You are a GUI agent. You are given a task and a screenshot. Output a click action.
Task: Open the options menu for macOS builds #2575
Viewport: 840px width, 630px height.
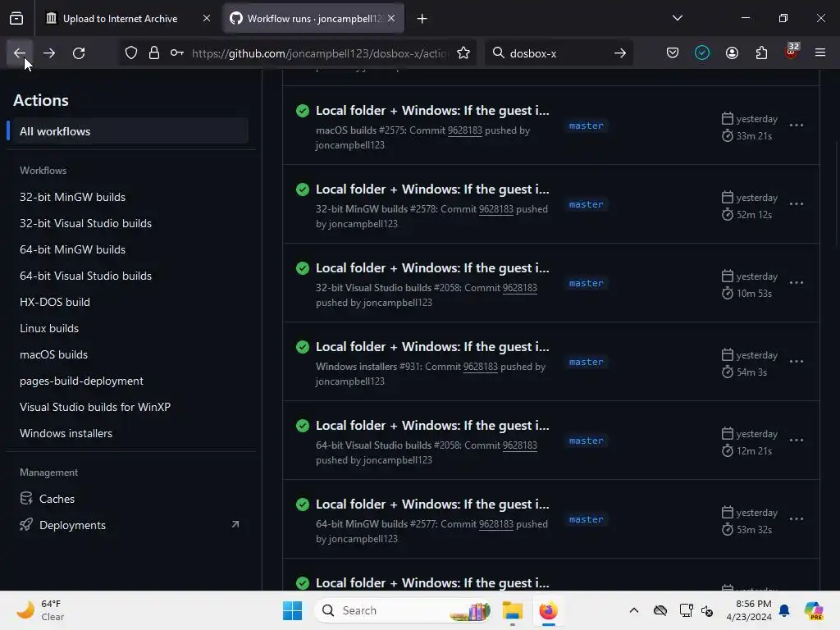[x=796, y=126]
